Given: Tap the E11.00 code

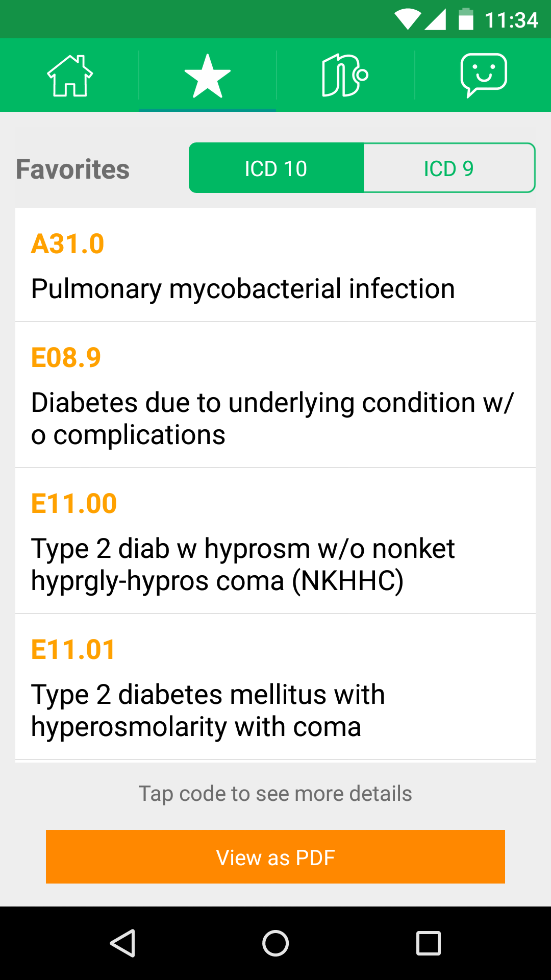Looking at the screenshot, I should (74, 504).
